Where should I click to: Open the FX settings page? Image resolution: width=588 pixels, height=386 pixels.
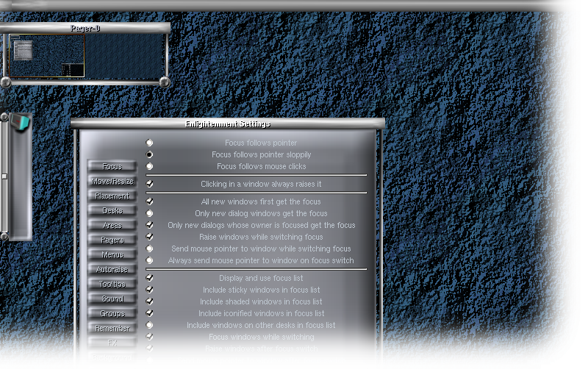(112, 343)
